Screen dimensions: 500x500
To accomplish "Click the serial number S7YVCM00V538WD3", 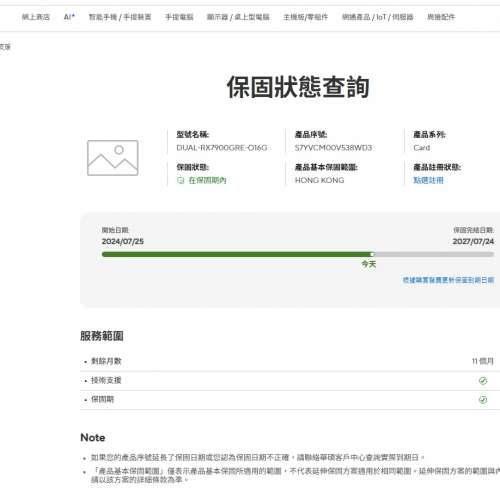I will coord(333,148).
